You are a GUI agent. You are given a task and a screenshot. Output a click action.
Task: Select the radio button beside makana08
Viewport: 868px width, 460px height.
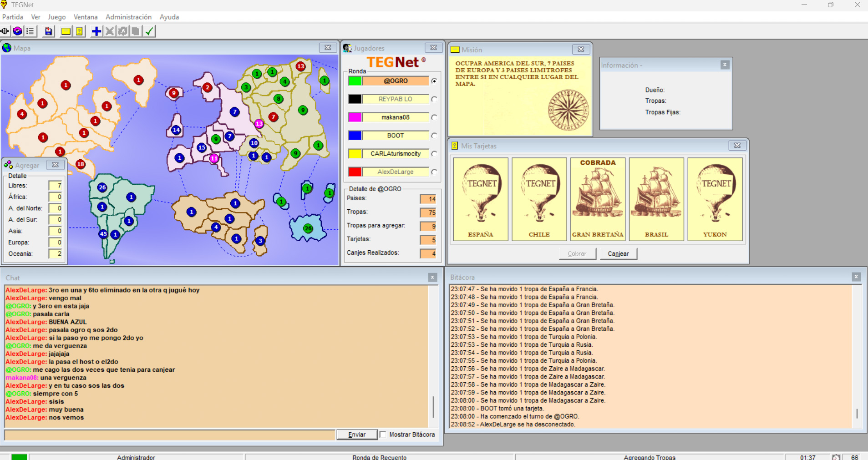[x=434, y=117]
